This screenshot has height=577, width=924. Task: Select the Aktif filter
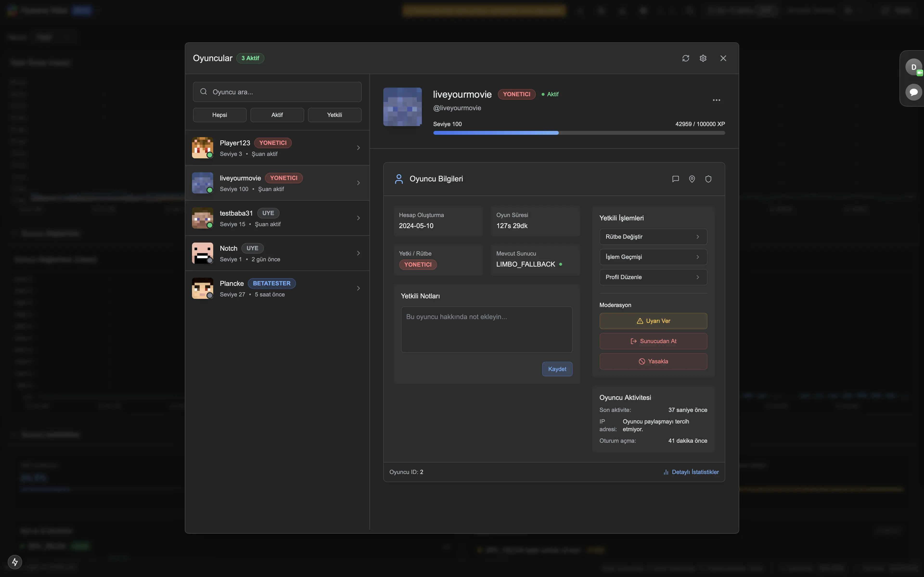[277, 115]
